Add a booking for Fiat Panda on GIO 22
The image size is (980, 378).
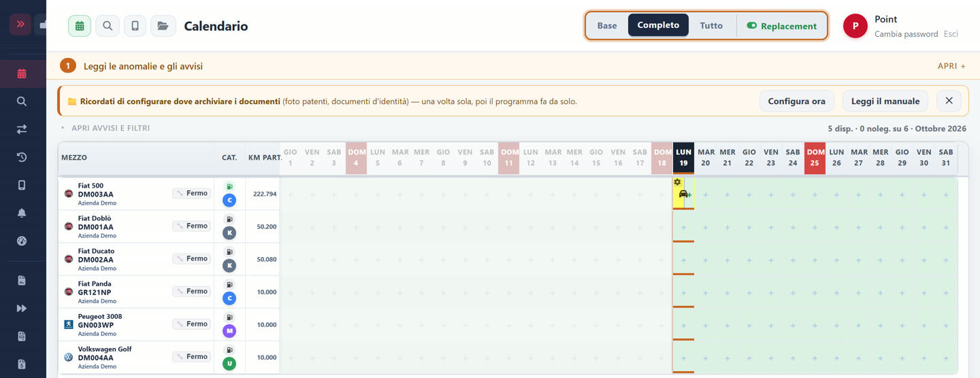749,292
